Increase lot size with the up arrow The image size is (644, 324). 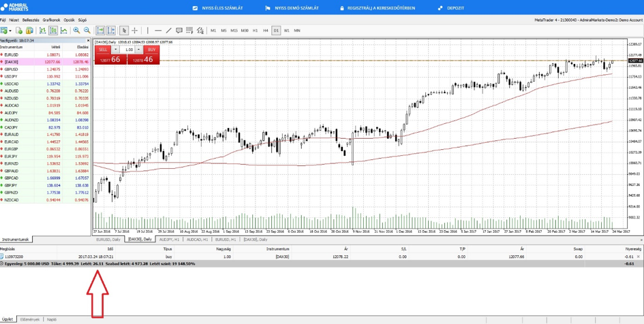coord(139,50)
